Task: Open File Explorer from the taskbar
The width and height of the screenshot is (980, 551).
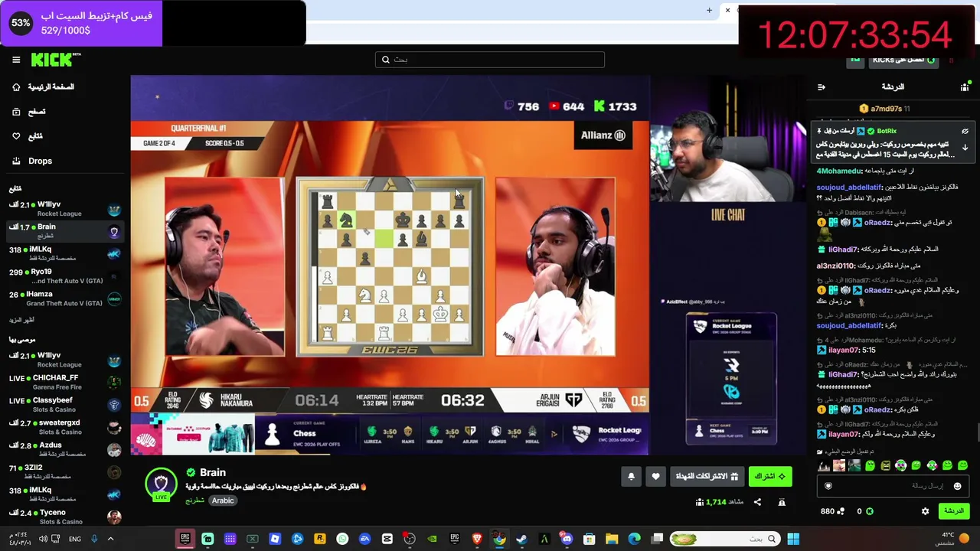Action: pyautogui.click(x=612, y=539)
